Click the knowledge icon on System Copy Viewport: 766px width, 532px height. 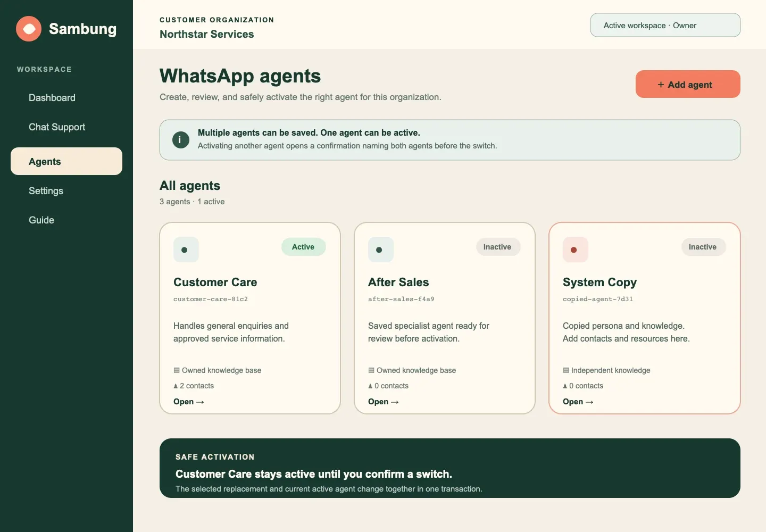pos(566,370)
